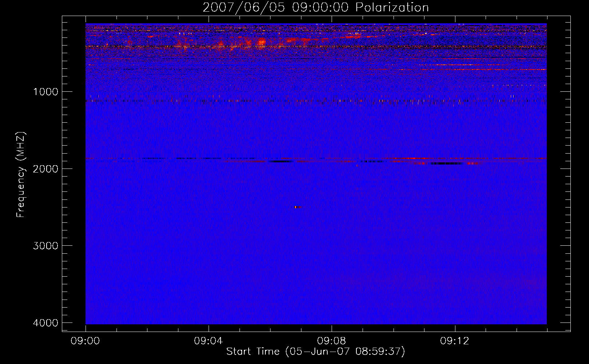589x364 pixels.
Task: Click the black dash near 2000 MHz at 09:12
Action: 446,163
